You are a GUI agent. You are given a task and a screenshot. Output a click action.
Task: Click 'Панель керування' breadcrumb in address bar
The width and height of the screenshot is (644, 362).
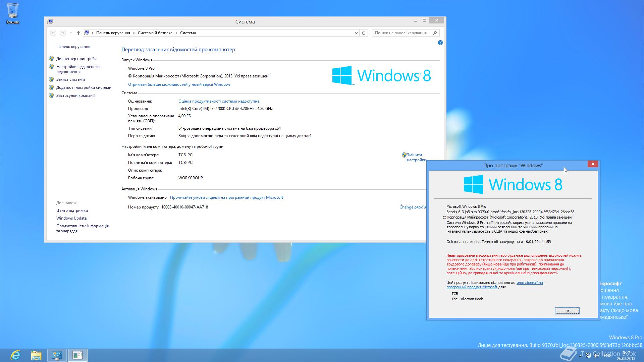point(113,33)
